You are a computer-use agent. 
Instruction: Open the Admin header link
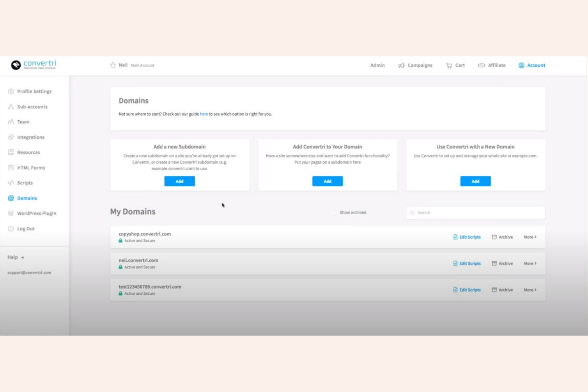(x=377, y=65)
